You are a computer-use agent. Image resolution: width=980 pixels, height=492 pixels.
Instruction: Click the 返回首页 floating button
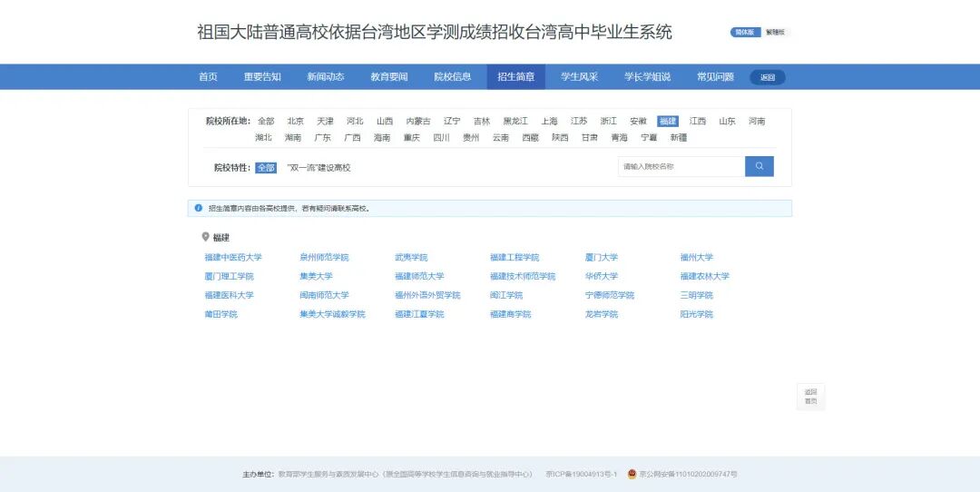click(x=810, y=397)
